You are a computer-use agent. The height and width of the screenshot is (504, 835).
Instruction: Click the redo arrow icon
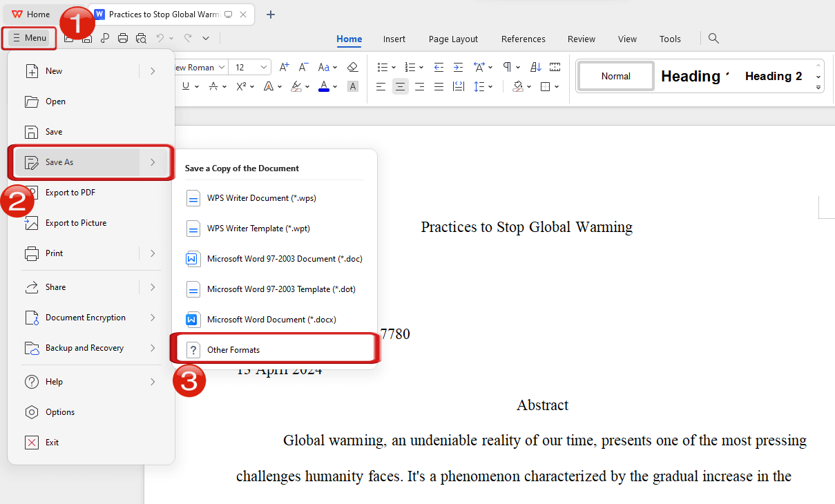[x=187, y=39]
